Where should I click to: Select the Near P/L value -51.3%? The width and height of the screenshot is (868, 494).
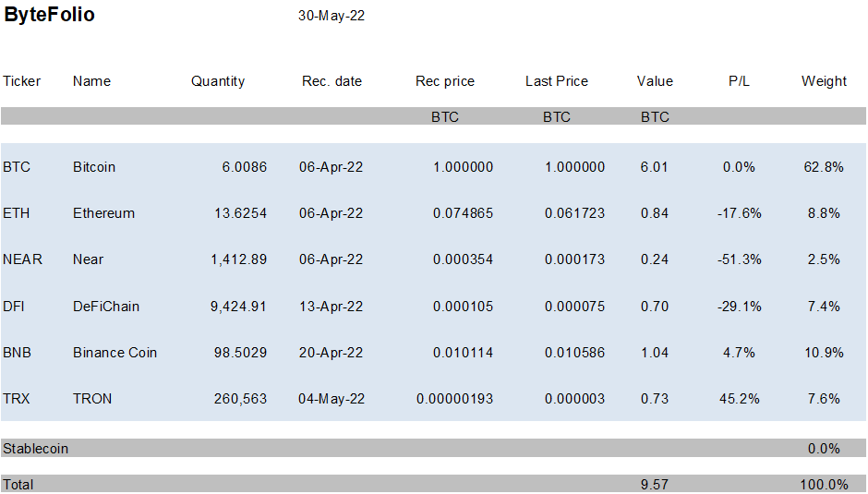(739, 259)
